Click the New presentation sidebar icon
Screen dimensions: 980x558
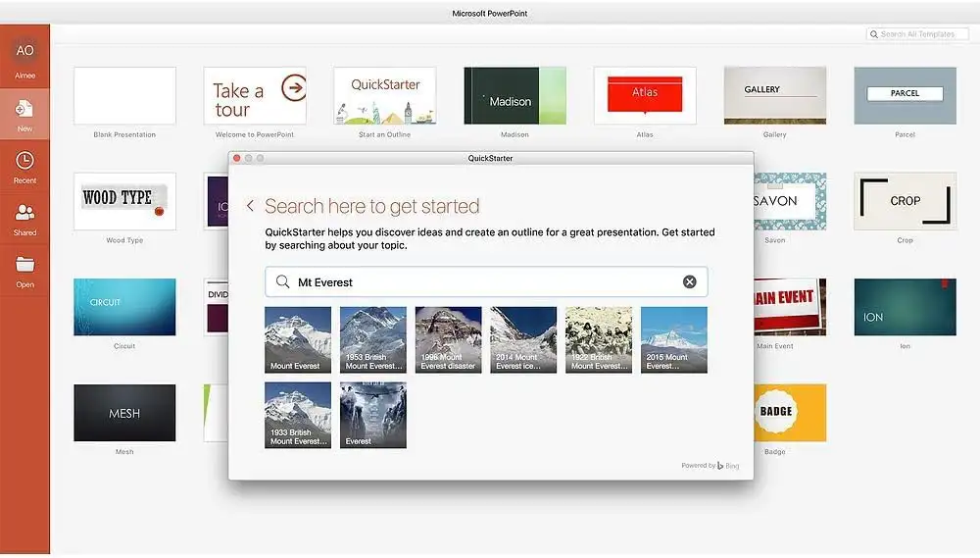(x=24, y=111)
